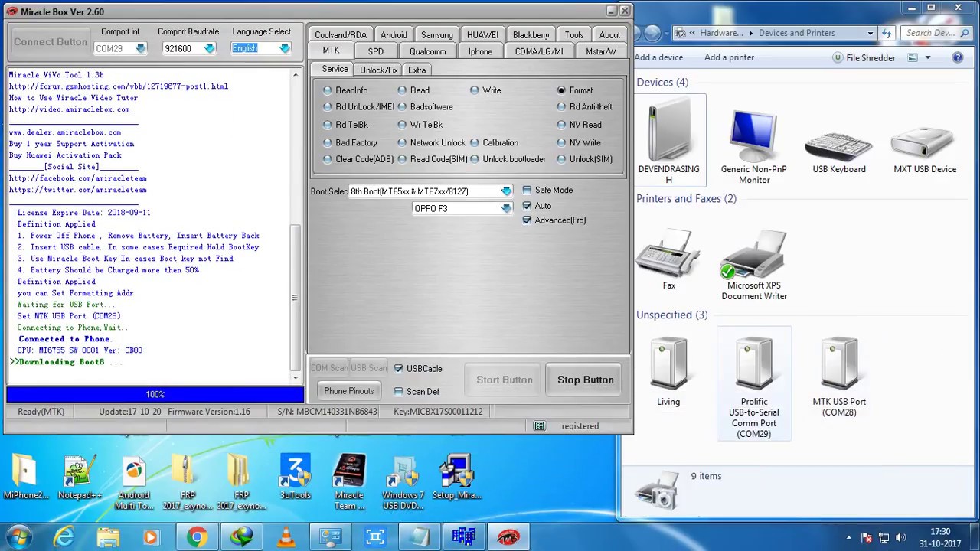Click the Search Devices input field
980x551 pixels.
pyautogui.click(x=937, y=33)
